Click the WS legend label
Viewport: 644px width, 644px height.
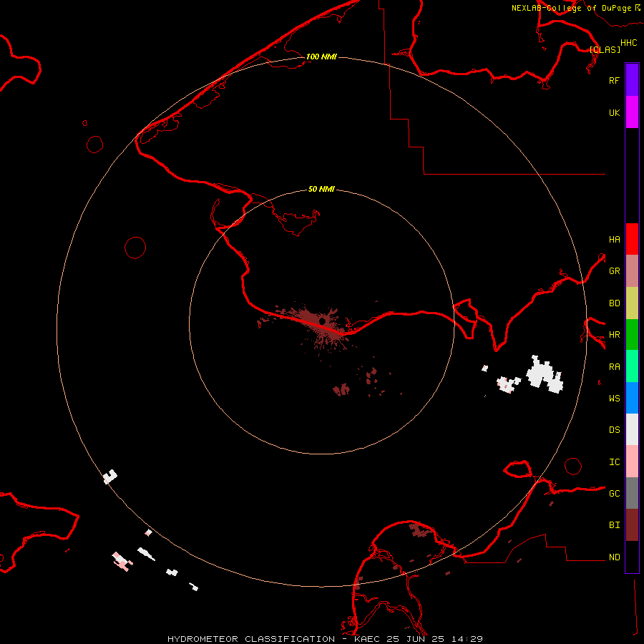click(x=614, y=398)
